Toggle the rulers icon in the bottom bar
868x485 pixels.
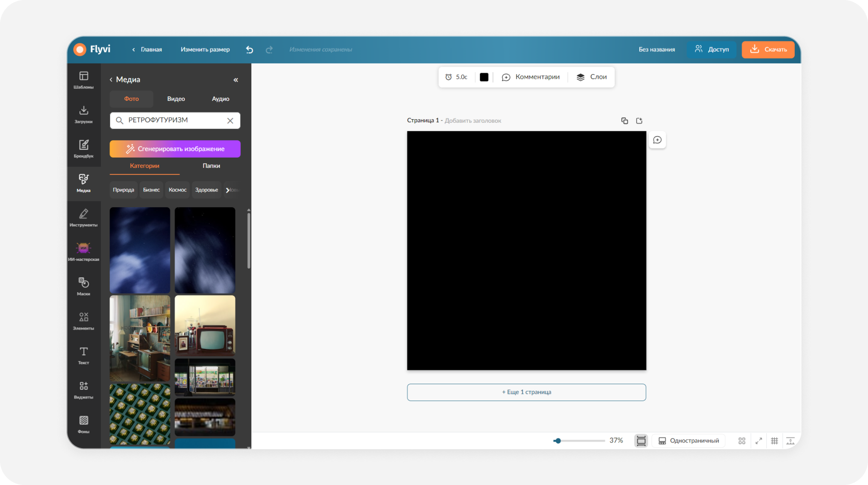[x=790, y=440]
